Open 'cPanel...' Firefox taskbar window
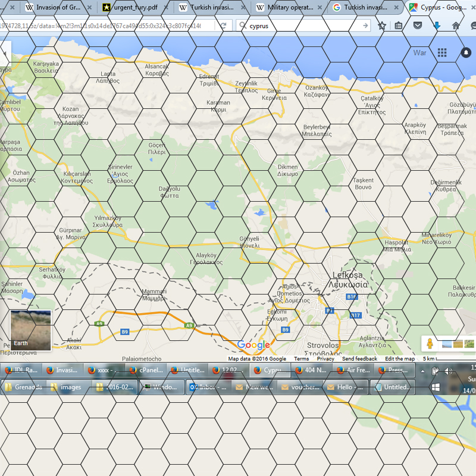Viewport: 476px width, 476px height. [146, 370]
